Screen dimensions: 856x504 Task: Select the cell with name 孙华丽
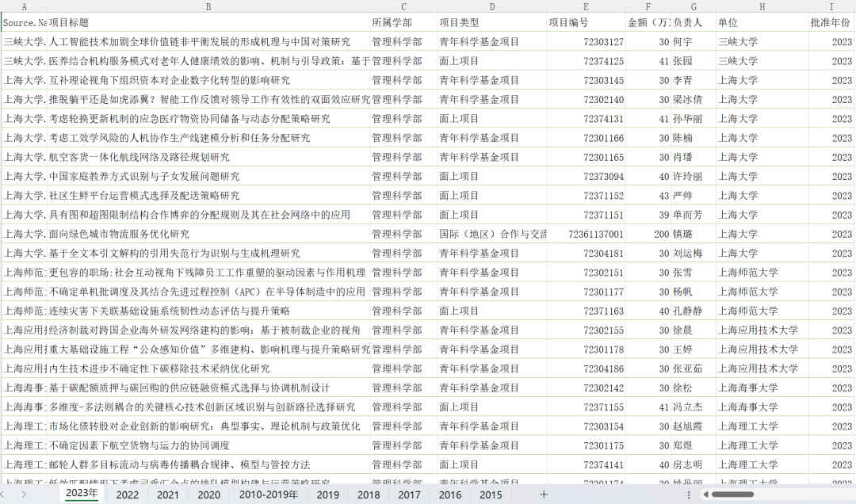[694, 119]
